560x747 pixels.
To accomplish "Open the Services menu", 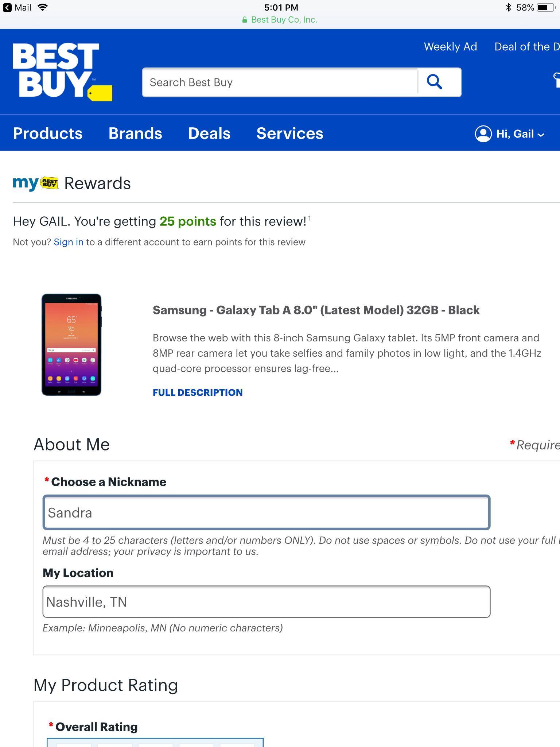I will [289, 133].
